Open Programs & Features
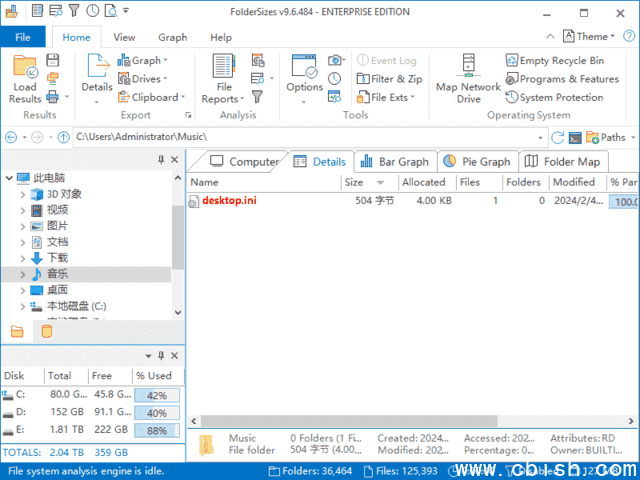 point(562,79)
